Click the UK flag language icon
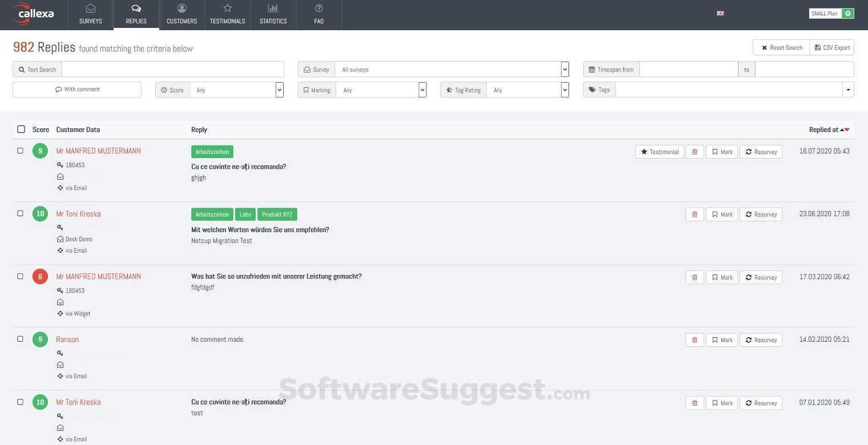Viewport: 868px width, 445px height. coord(720,13)
